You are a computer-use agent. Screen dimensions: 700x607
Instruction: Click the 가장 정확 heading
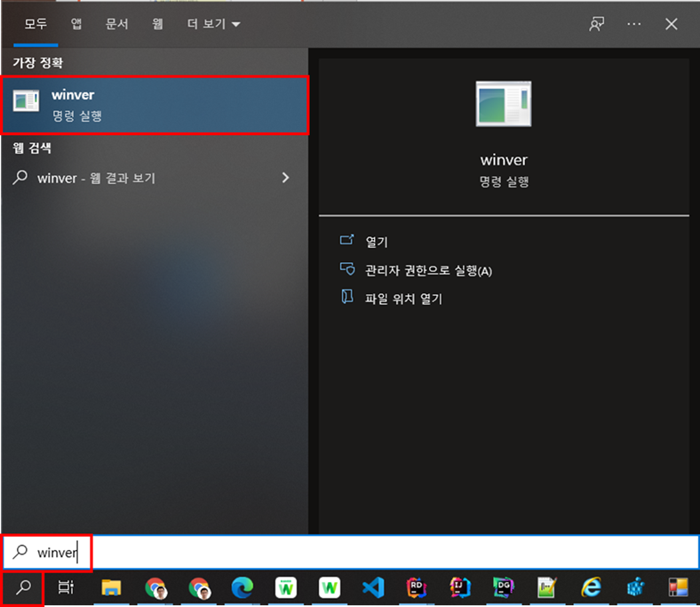click(38, 62)
